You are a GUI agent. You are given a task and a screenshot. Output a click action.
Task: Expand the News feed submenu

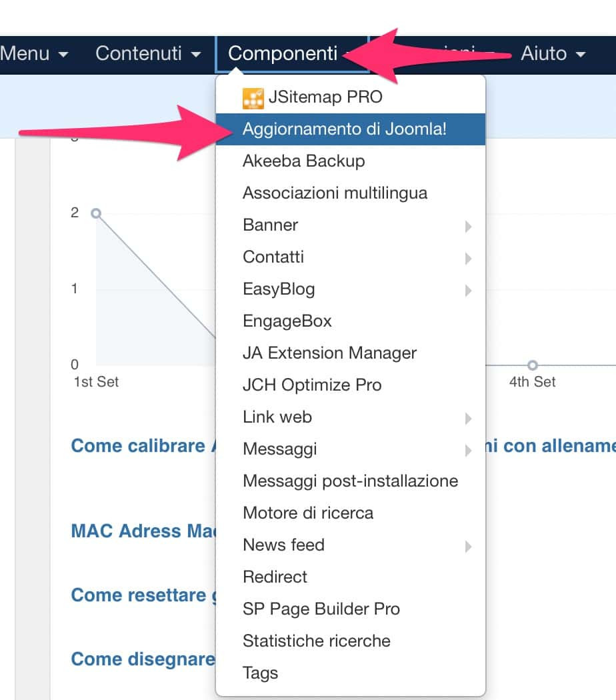click(351, 545)
